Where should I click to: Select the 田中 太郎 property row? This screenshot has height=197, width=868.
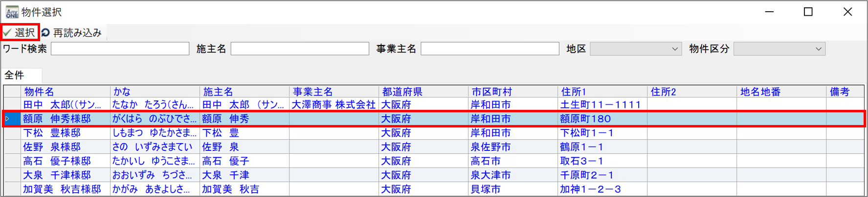(62, 105)
